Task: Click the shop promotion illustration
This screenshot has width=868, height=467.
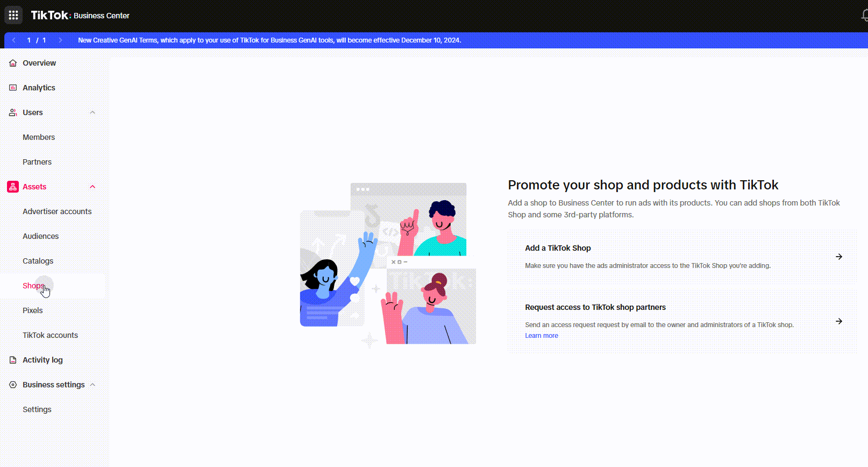Action: point(388,265)
